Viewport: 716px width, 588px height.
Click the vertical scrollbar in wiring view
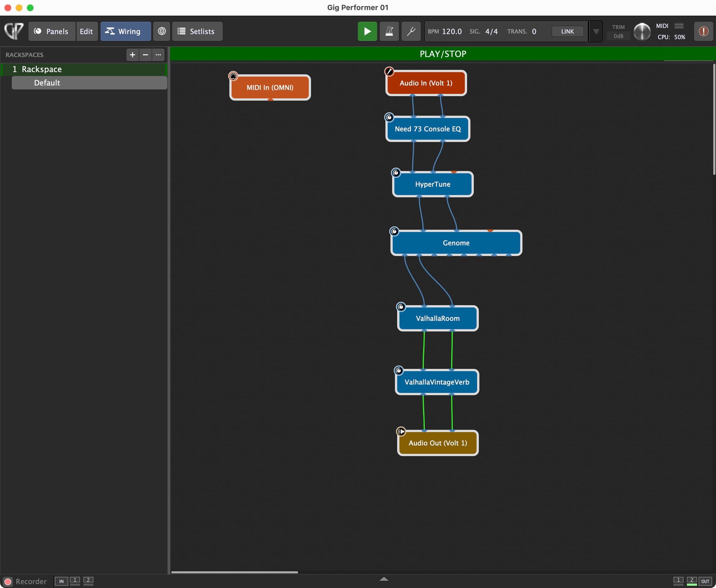click(714, 119)
